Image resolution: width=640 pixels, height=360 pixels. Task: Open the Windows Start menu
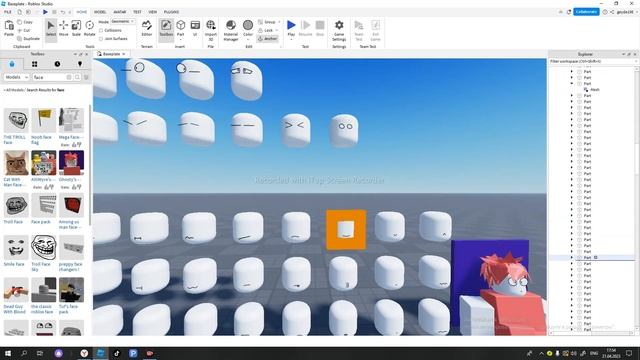click(x=7, y=353)
